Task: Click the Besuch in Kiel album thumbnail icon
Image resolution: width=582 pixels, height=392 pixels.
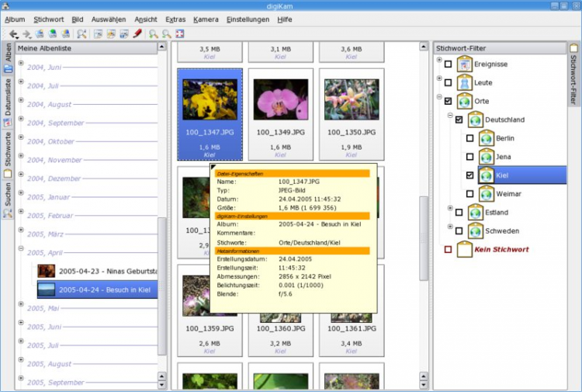Action: pos(47,290)
